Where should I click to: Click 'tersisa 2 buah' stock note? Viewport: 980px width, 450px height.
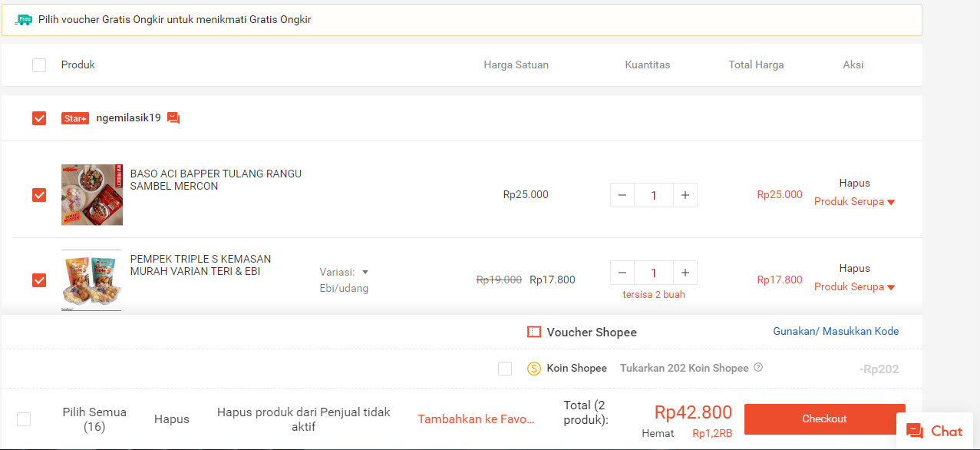(654, 294)
